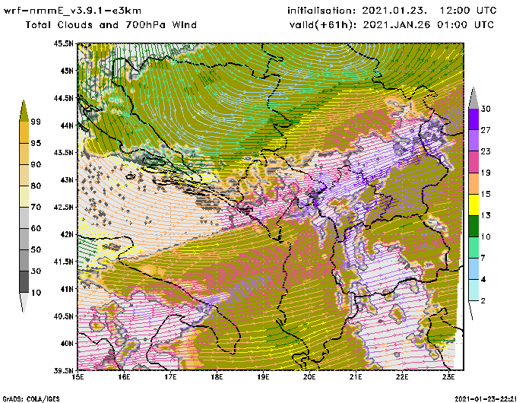532x403 pixels.
Task: Click the '42.5N' latitude label
Action: pyautogui.click(x=63, y=207)
